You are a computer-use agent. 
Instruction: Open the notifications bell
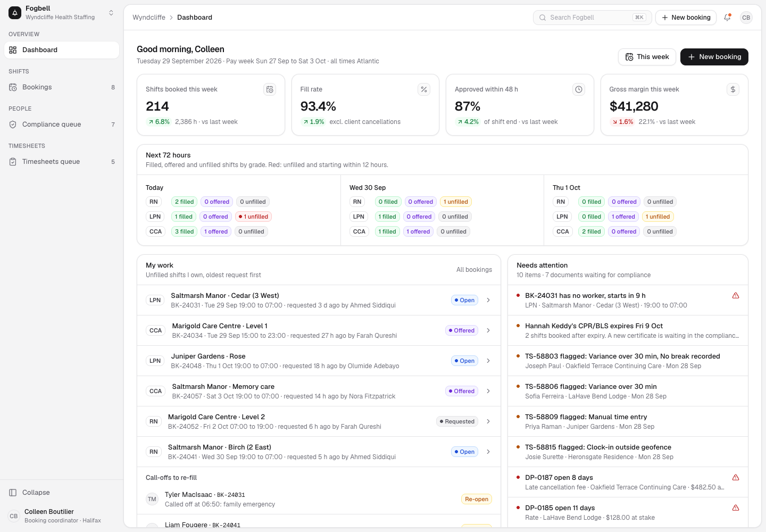click(x=727, y=18)
